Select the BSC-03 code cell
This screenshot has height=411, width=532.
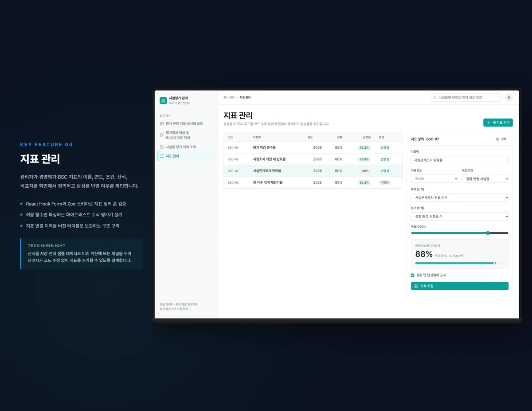click(x=233, y=148)
